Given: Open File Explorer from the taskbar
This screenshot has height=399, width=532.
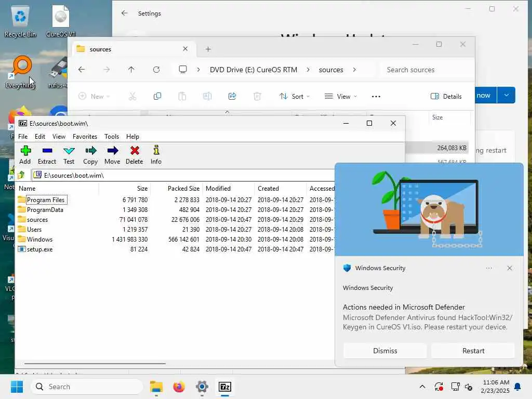Looking at the screenshot, I should click(x=156, y=387).
